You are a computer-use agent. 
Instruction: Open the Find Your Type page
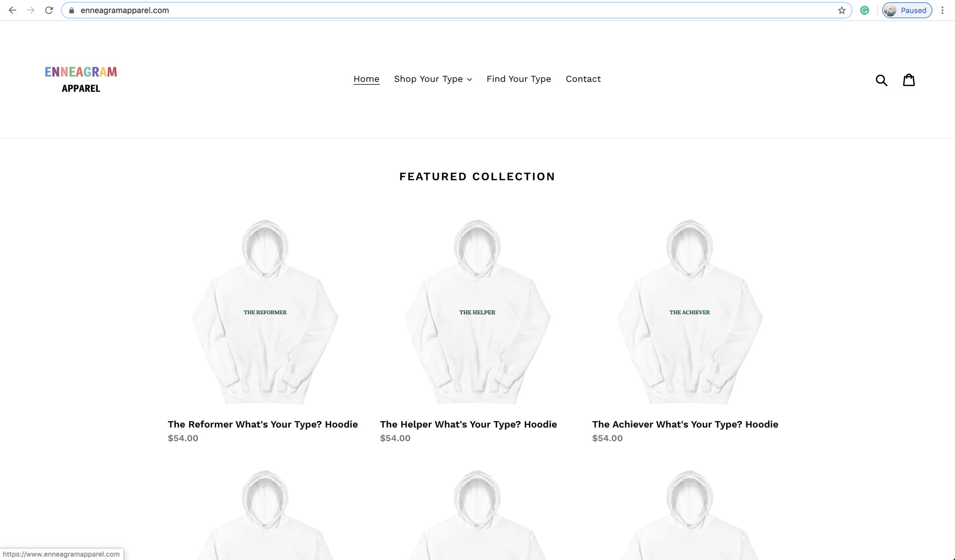(518, 79)
